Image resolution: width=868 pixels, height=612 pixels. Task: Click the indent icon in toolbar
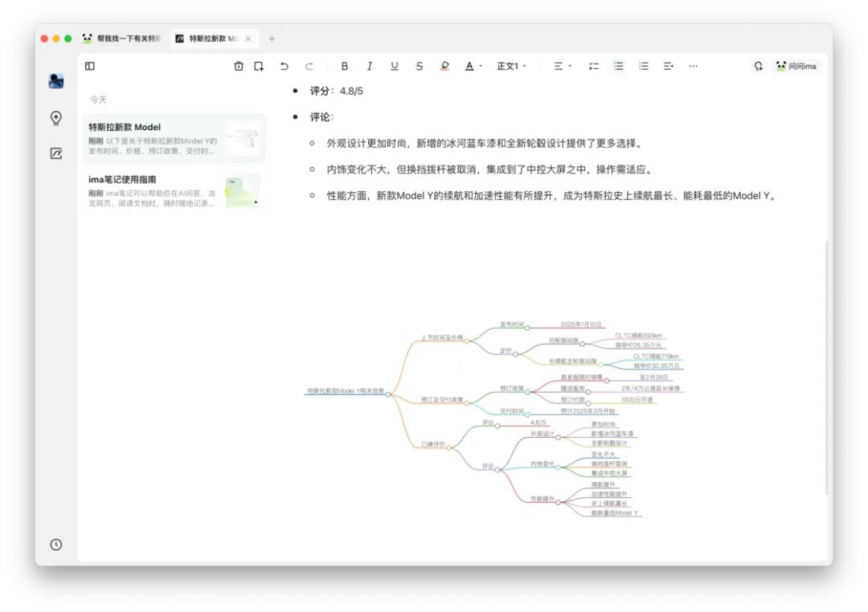point(668,66)
